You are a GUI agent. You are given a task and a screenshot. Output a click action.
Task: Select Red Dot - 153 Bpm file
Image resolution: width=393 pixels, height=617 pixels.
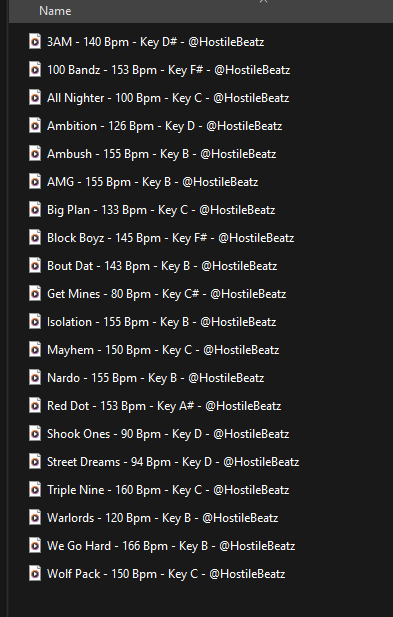(164, 406)
